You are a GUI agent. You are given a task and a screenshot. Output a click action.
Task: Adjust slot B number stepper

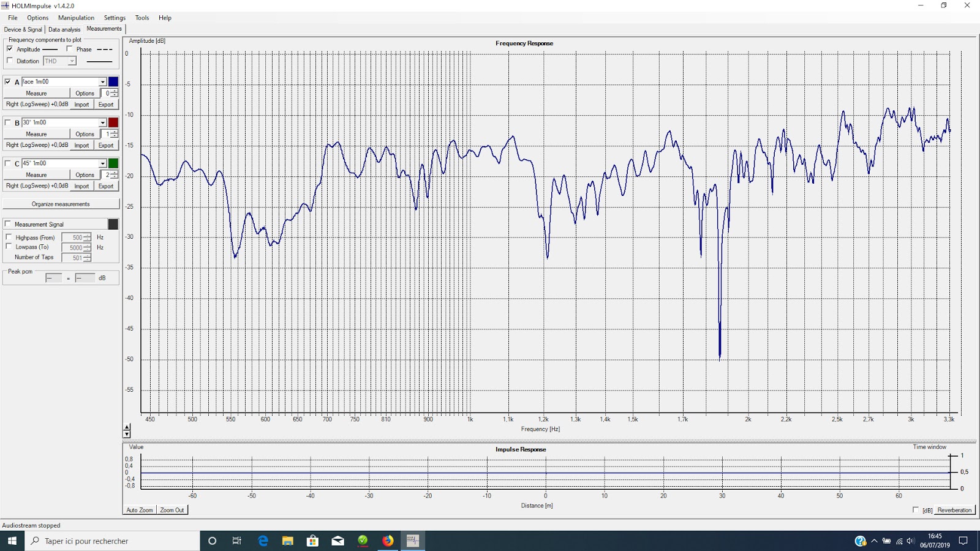[115, 134]
